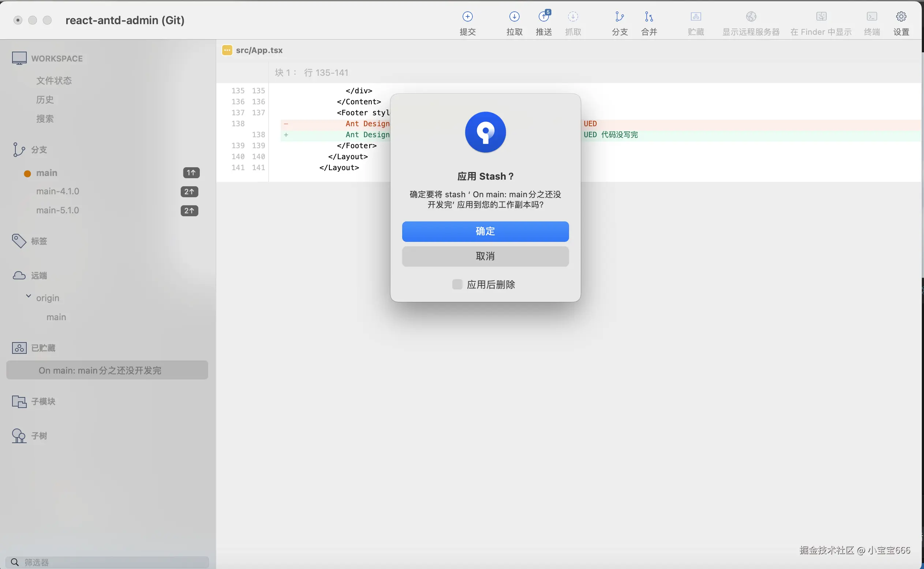Click the 提交 commit icon
The image size is (924, 569).
click(x=467, y=16)
